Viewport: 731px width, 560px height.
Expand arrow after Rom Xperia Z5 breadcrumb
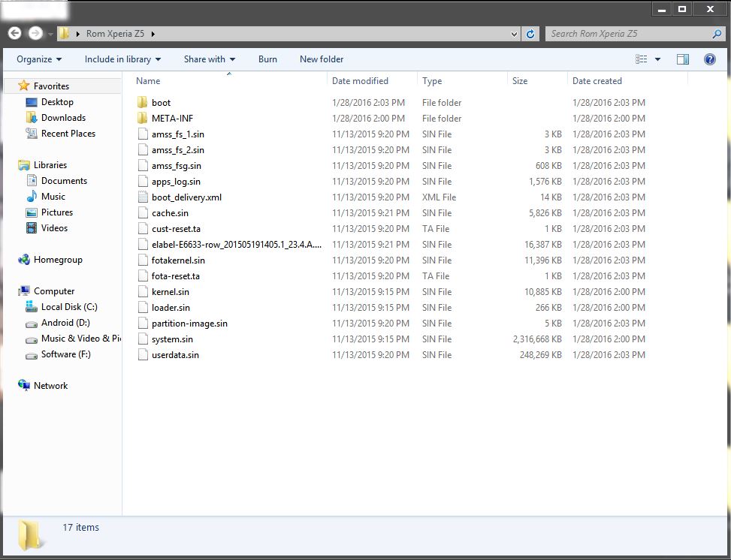point(153,34)
